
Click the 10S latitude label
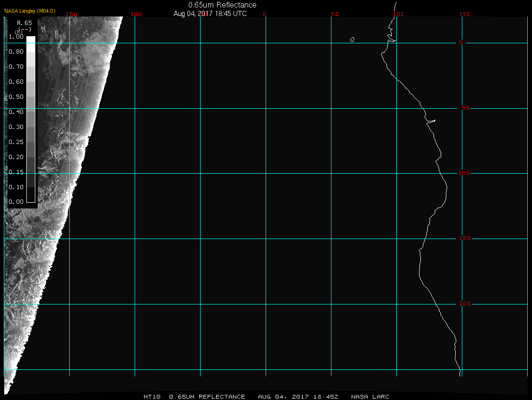[x=464, y=173]
